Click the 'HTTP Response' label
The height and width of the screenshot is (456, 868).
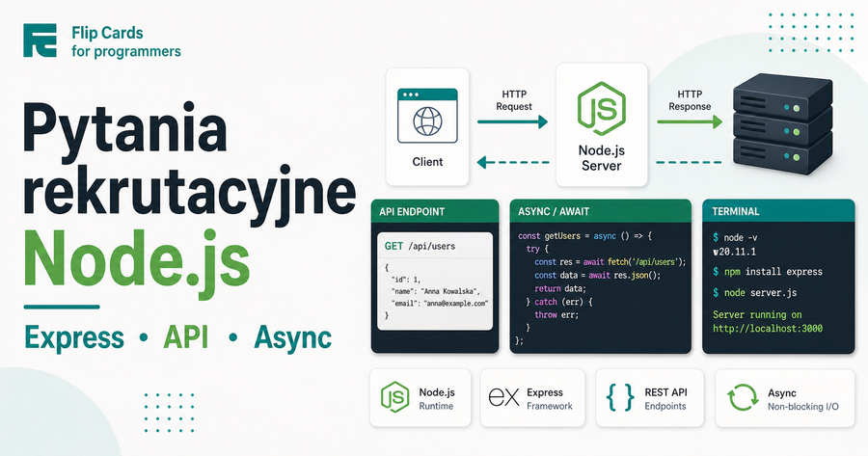(x=690, y=100)
